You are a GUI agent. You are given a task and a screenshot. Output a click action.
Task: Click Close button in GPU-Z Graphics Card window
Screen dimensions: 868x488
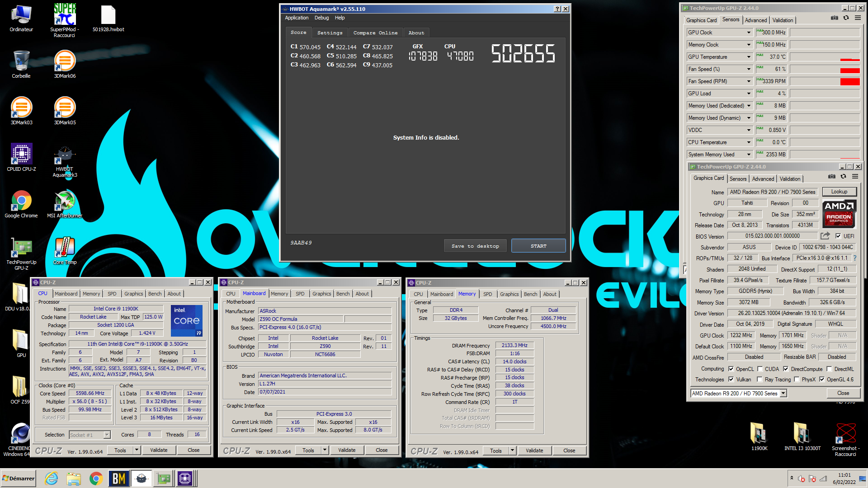843,393
